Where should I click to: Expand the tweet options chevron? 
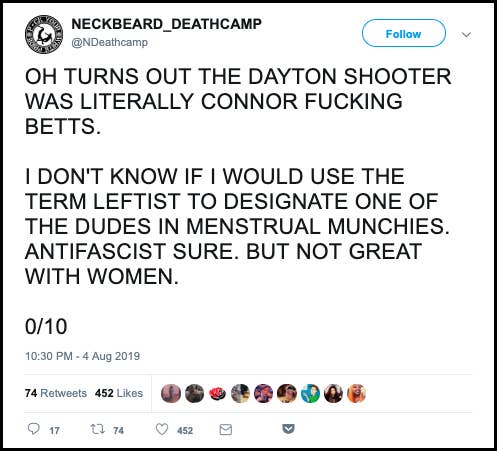pyautogui.click(x=466, y=34)
